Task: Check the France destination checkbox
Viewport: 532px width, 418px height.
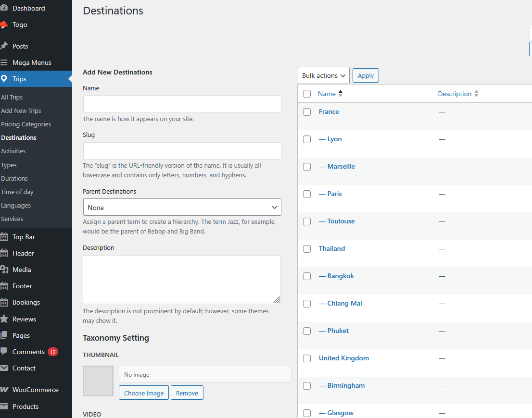Action: [307, 111]
